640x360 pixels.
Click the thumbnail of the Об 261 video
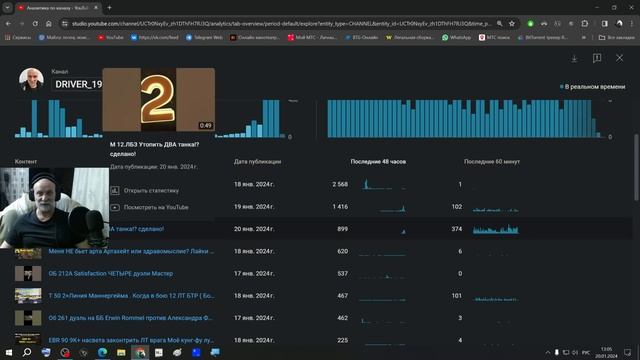click(28, 318)
